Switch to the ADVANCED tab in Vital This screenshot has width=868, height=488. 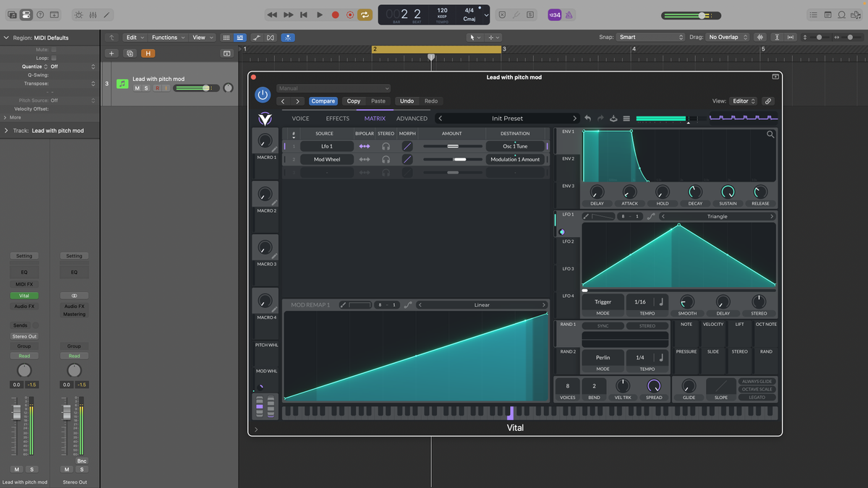(412, 119)
